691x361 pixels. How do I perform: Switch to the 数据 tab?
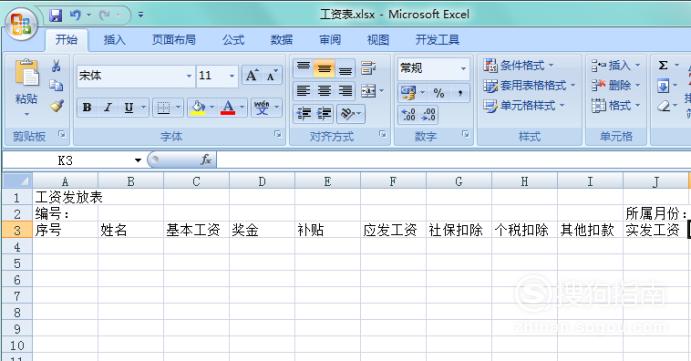pos(282,40)
